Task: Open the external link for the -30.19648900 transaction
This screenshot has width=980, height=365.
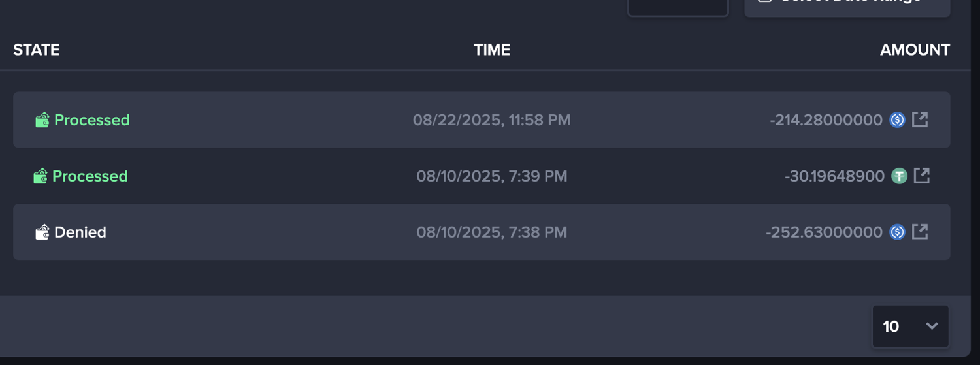Action: tap(921, 176)
